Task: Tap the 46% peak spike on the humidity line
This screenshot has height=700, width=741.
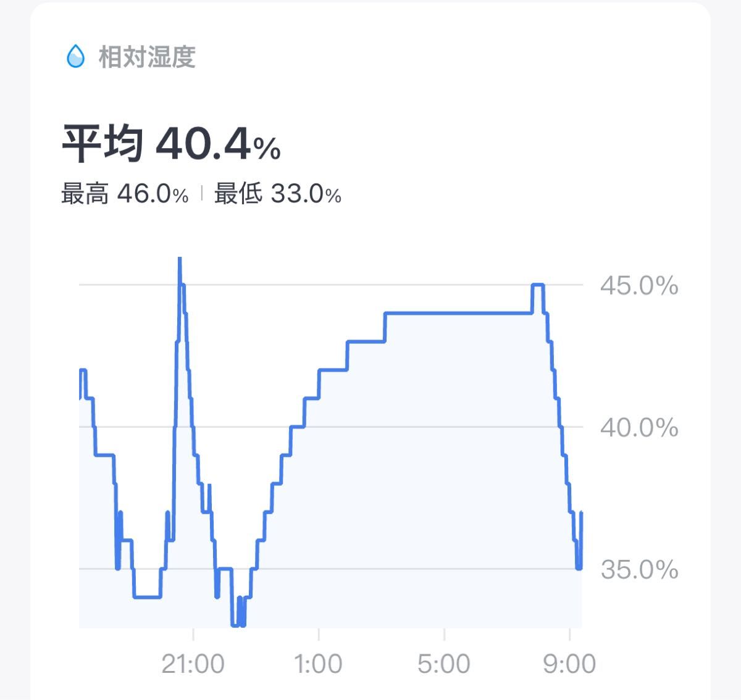Action: pos(180,260)
